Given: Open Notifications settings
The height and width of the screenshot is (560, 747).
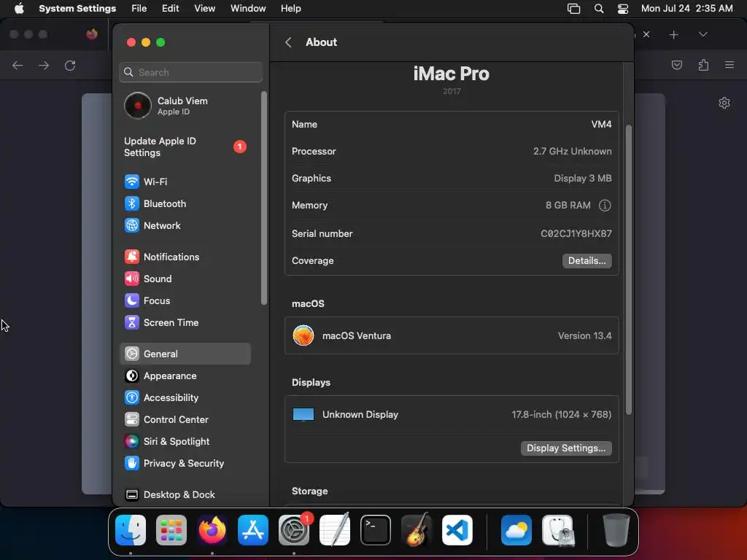Looking at the screenshot, I should coord(185,257).
